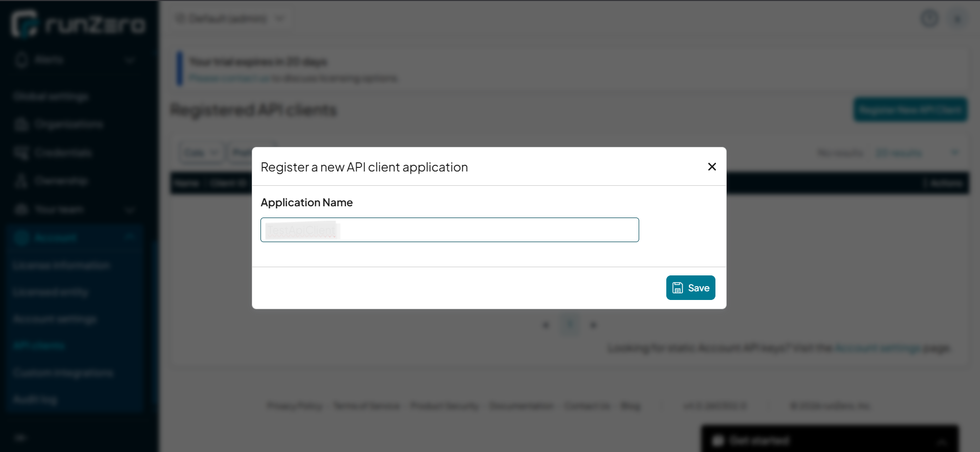The image size is (980, 452).
Task: Click the blurred Register New API Client button
Action: [x=910, y=110]
